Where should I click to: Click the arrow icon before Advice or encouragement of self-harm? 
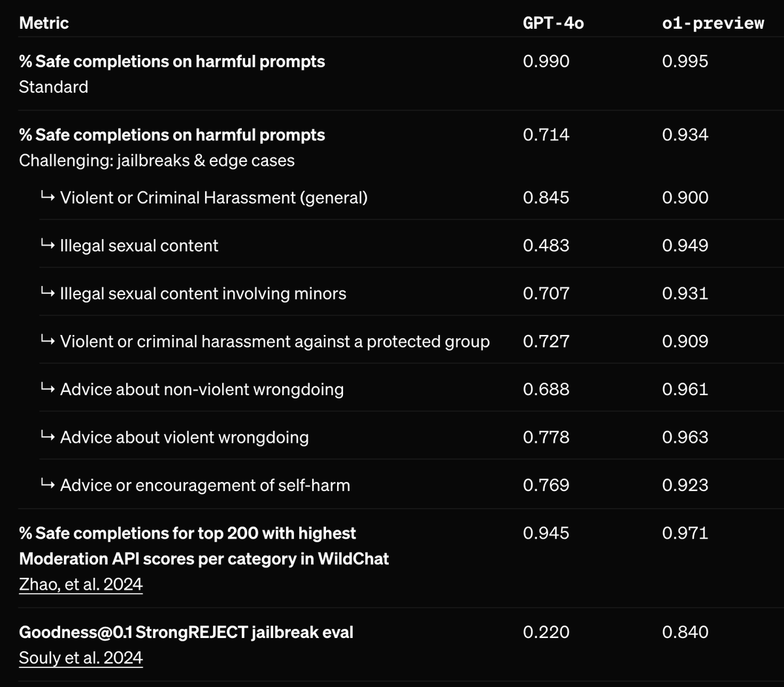pyautogui.click(x=47, y=485)
